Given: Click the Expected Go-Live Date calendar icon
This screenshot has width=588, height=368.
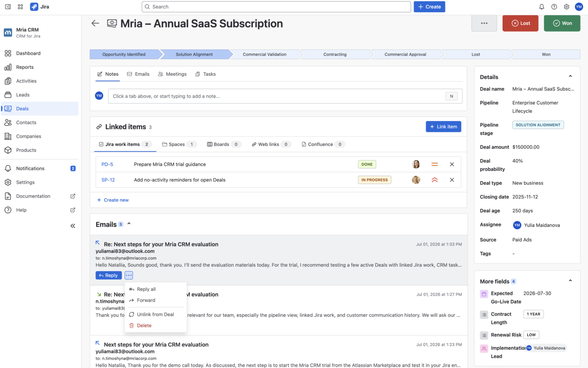Looking at the screenshot, I should coord(484,294).
